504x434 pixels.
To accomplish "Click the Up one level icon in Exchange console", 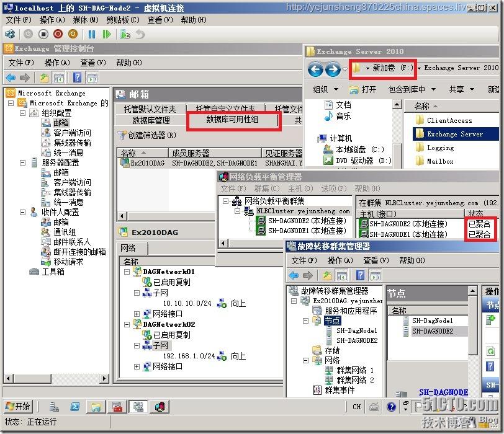I will (44, 77).
